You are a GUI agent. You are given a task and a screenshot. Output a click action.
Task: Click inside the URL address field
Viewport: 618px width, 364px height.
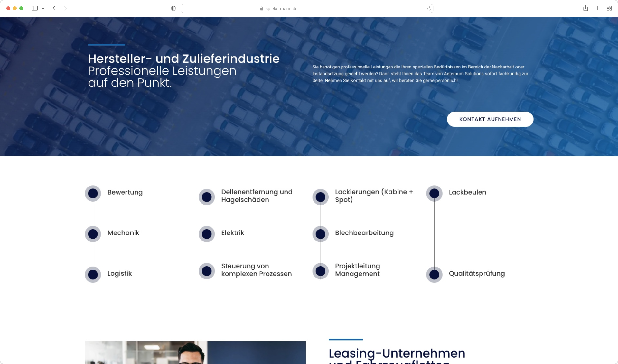point(307,8)
